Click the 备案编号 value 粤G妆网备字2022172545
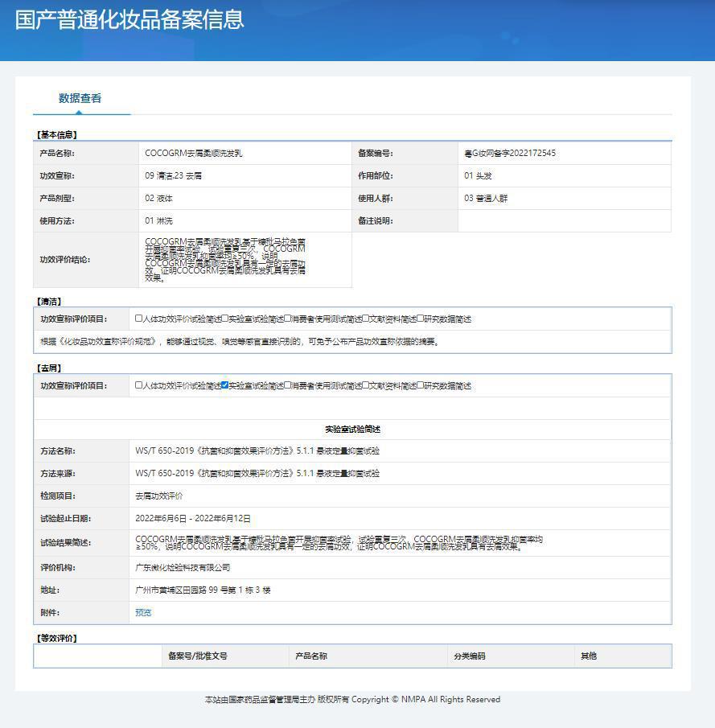This screenshot has width=715, height=728. pos(510,153)
